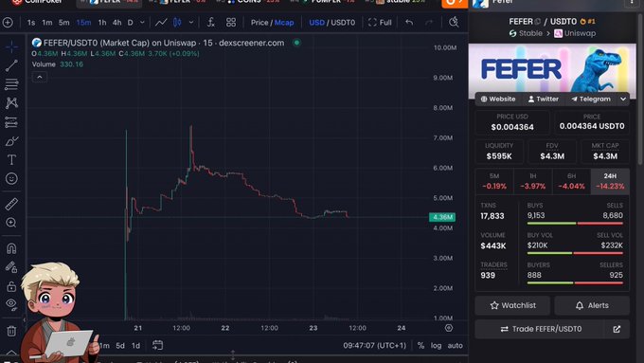The image size is (644, 363).
Task: Copy the FEFER token address
Action: click(538, 22)
